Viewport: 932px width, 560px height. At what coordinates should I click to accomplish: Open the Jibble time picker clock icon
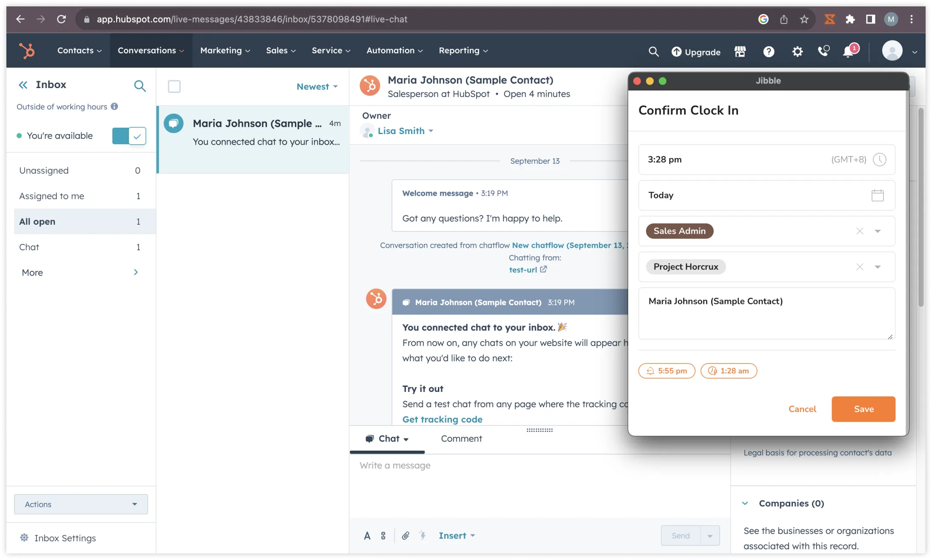point(880,160)
